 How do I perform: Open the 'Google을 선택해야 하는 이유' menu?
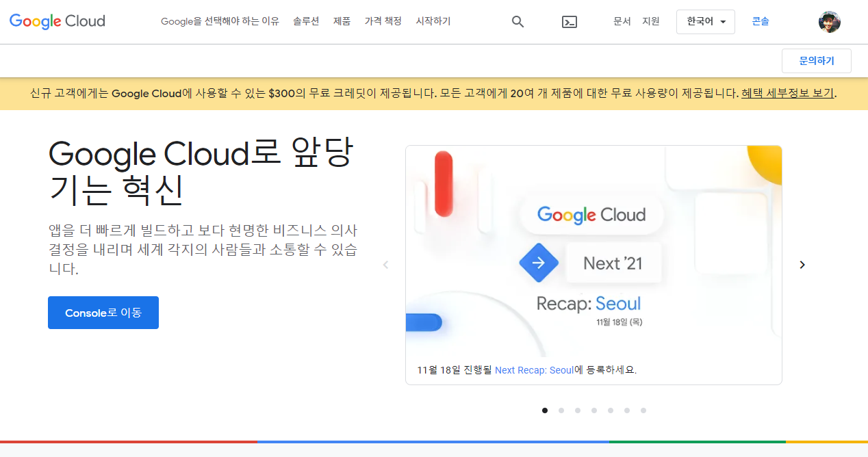point(220,21)
